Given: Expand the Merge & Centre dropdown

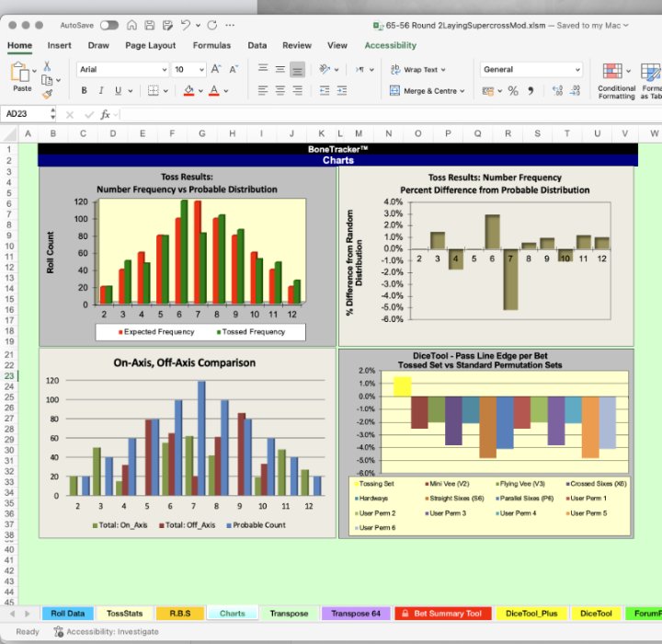Looking at the screenshot, I should click(462, 91).
